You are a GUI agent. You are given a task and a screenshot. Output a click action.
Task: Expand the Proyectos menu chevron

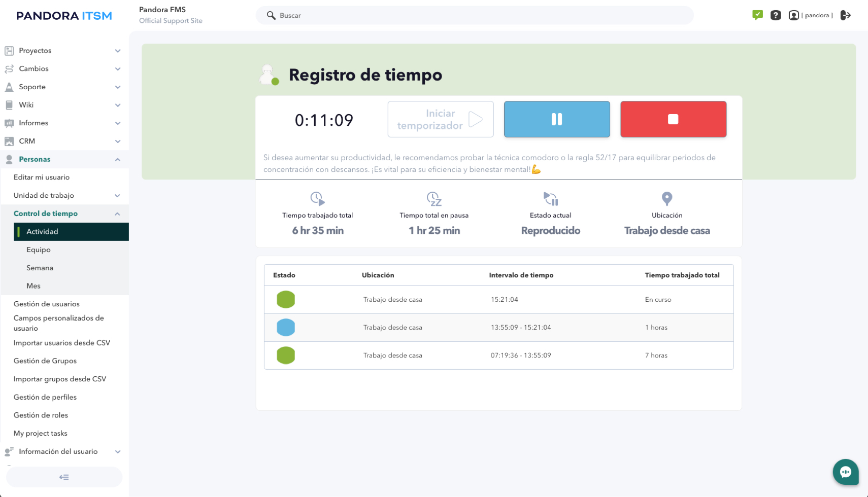(118, 51)
